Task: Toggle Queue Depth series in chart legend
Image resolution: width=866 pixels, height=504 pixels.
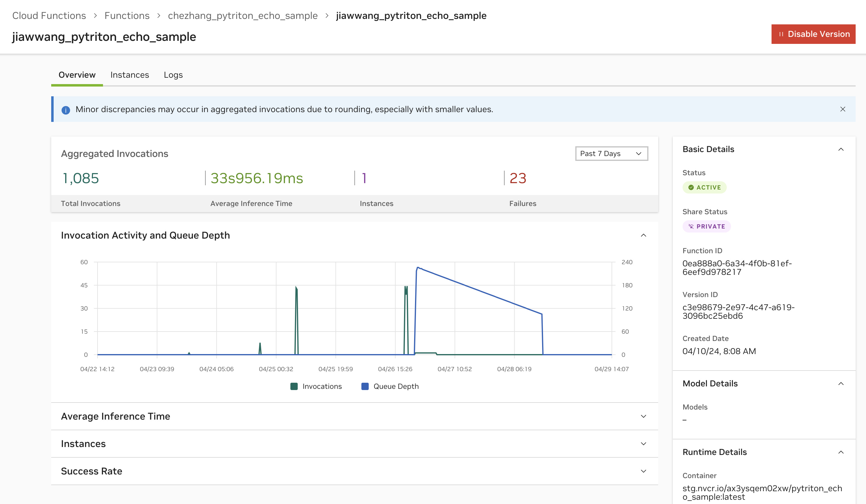Action: pos(390,386)
